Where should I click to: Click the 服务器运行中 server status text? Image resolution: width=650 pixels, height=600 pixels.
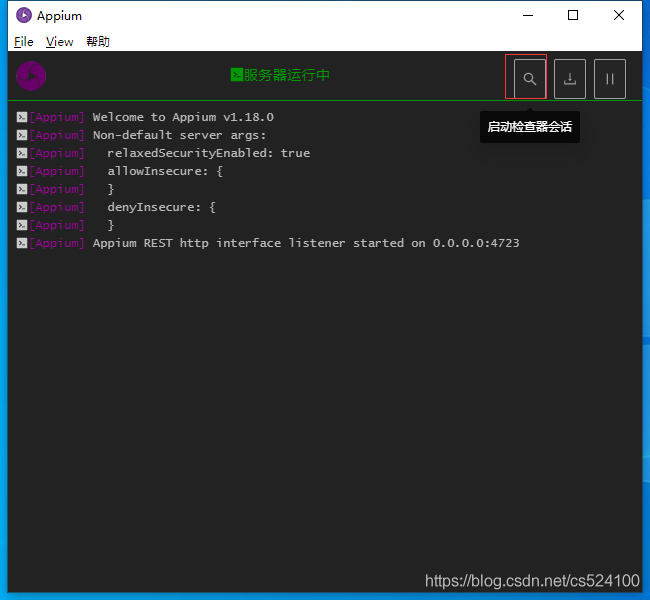pos(286,75)
